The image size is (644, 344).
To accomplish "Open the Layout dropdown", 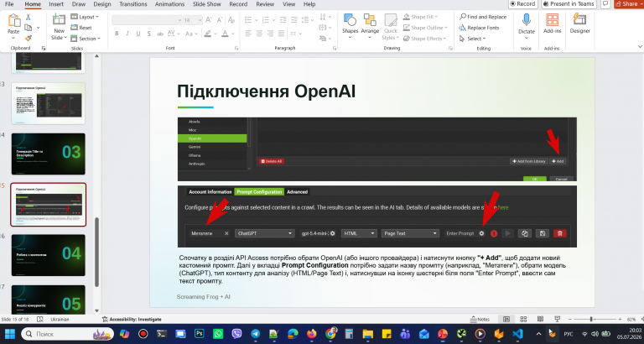I will click(x=85, y=17).
